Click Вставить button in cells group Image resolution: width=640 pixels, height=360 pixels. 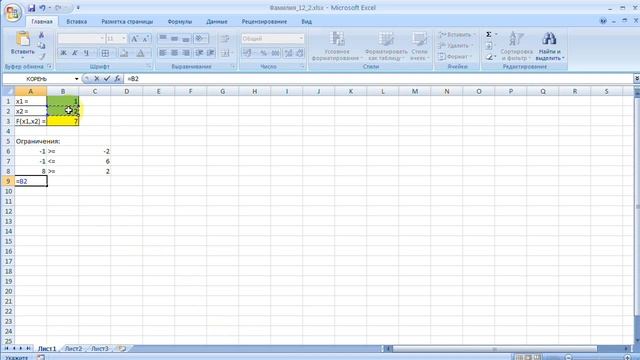(x=456, y=35)
